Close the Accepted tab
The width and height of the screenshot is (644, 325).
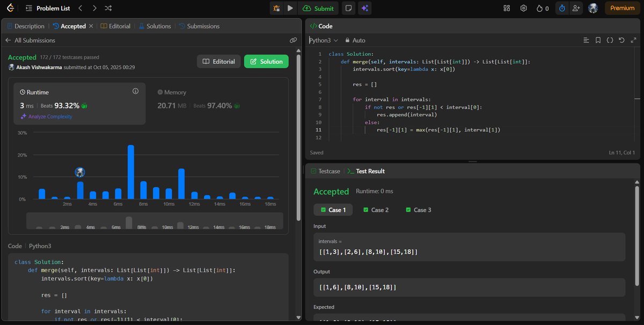[x=91, y=26]
